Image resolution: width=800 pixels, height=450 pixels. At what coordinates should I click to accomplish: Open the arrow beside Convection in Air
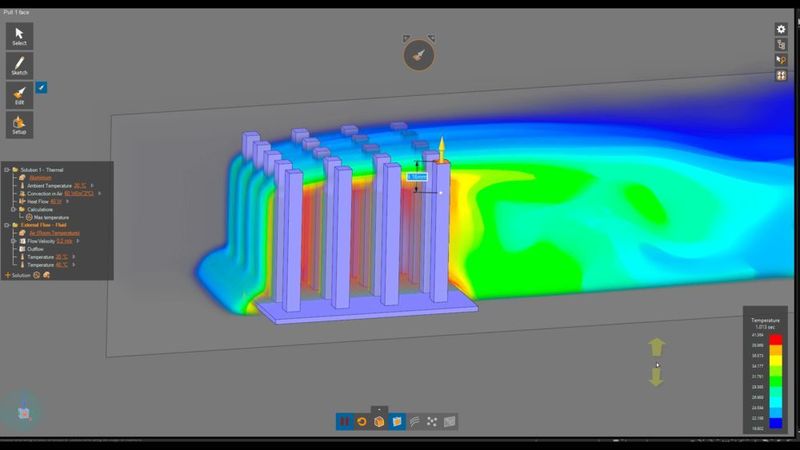[x=99, y=194]
